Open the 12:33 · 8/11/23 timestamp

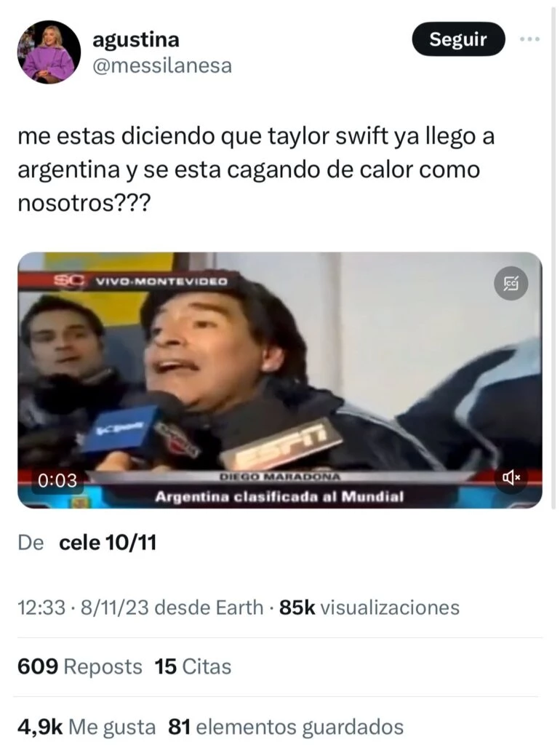pos(84,607)
